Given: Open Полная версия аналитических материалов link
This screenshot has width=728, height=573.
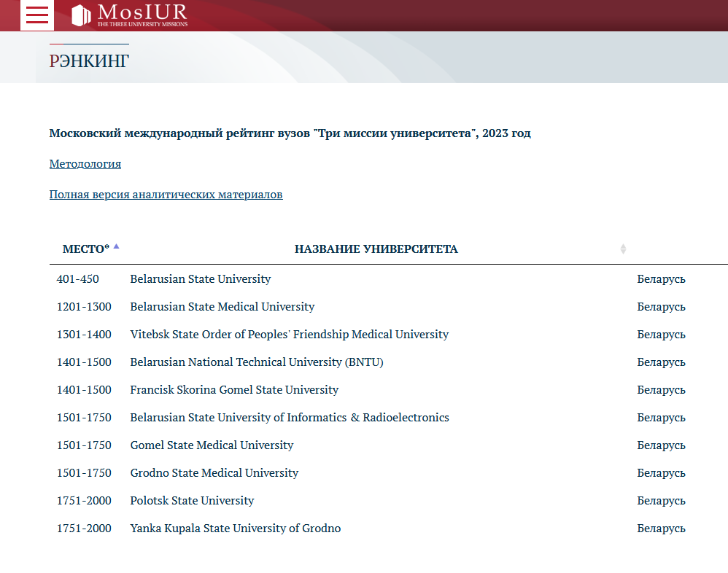Looking at the screenshot, I should coord(166,195).
